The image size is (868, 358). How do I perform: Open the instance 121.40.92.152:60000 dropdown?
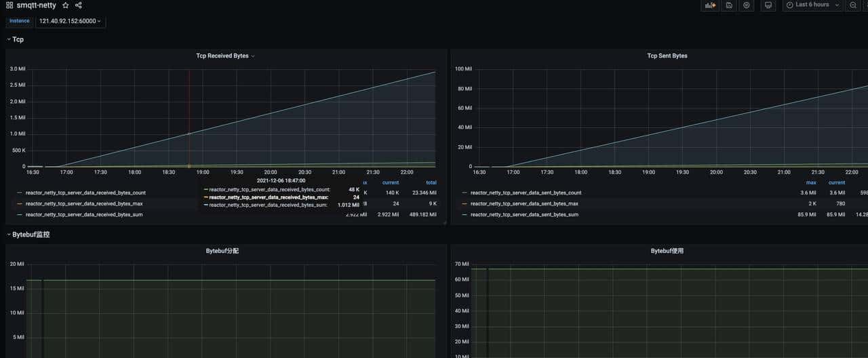tap(70, 21)
